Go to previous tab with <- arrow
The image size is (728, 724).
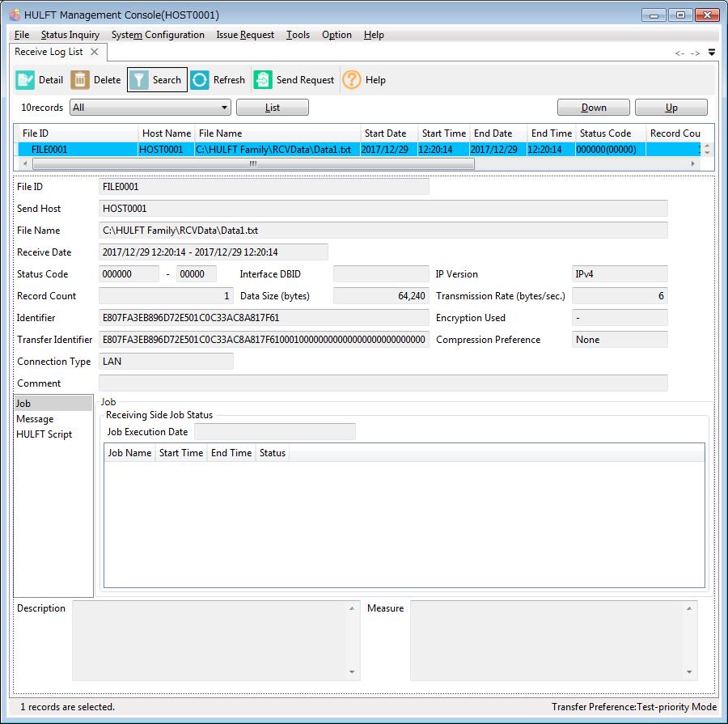point(679,53)
